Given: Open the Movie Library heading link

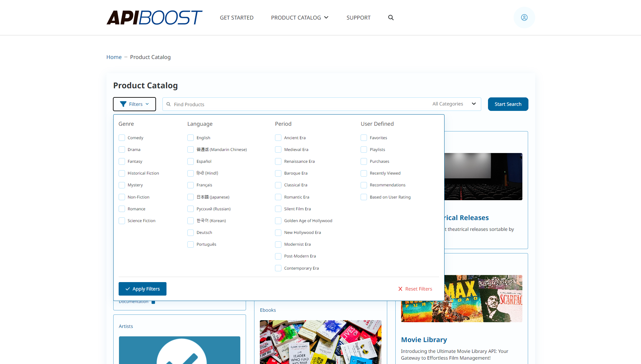Looking at the screenshot, I should coord(424,340).
